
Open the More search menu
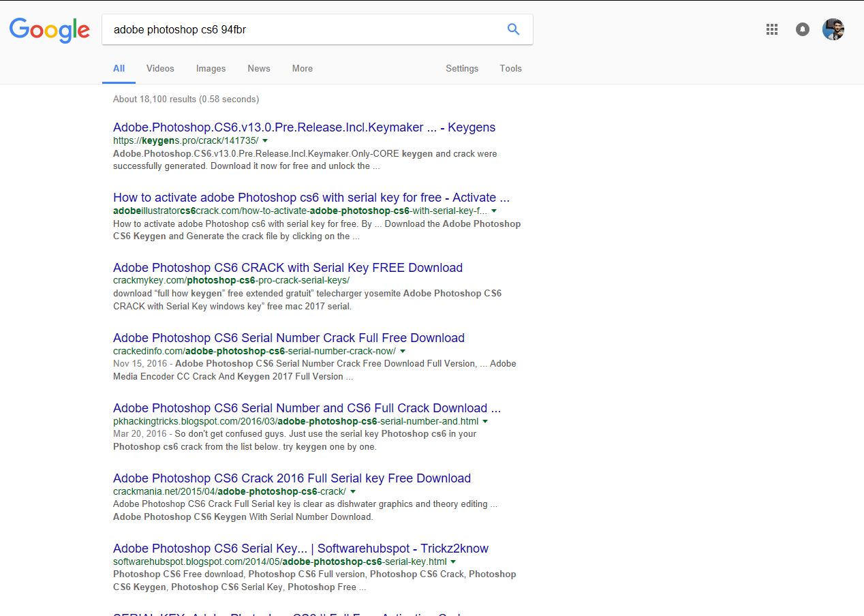(303, 68)
